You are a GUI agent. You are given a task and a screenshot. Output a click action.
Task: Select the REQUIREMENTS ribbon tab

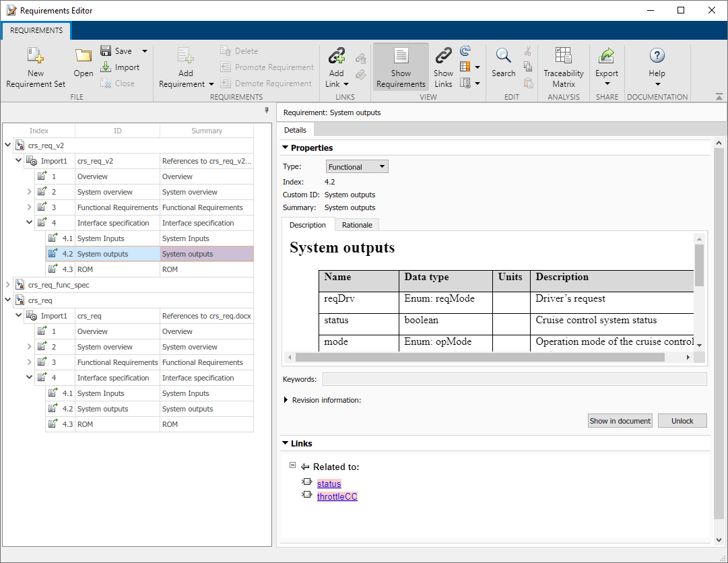point(36,30)
